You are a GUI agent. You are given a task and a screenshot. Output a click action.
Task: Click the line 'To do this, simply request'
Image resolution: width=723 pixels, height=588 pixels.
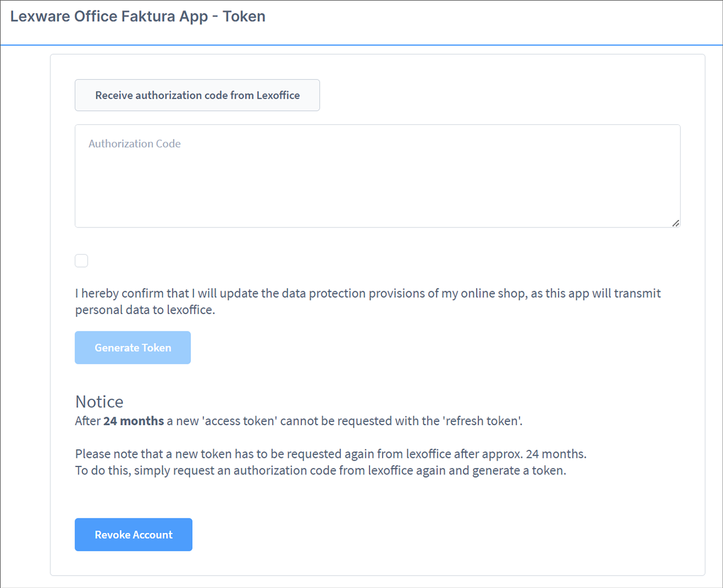(320, 470)
